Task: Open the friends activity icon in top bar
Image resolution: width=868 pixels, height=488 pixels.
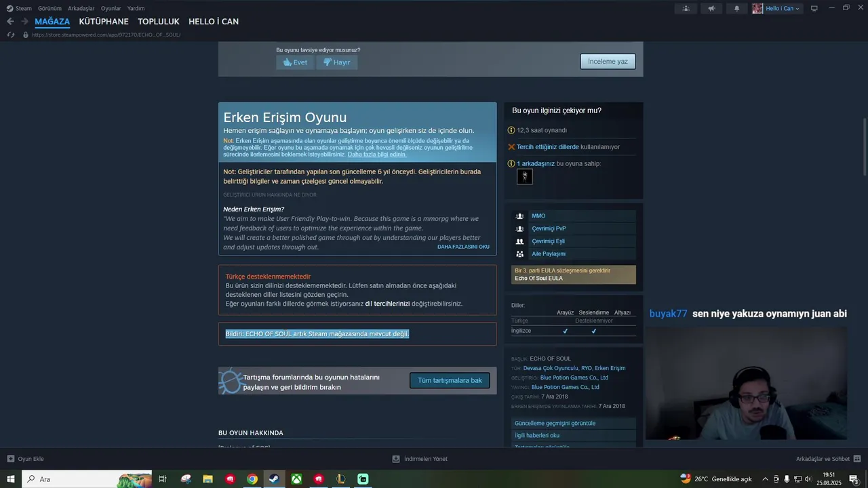Action: pyautogui.click(x=686, y=8)
